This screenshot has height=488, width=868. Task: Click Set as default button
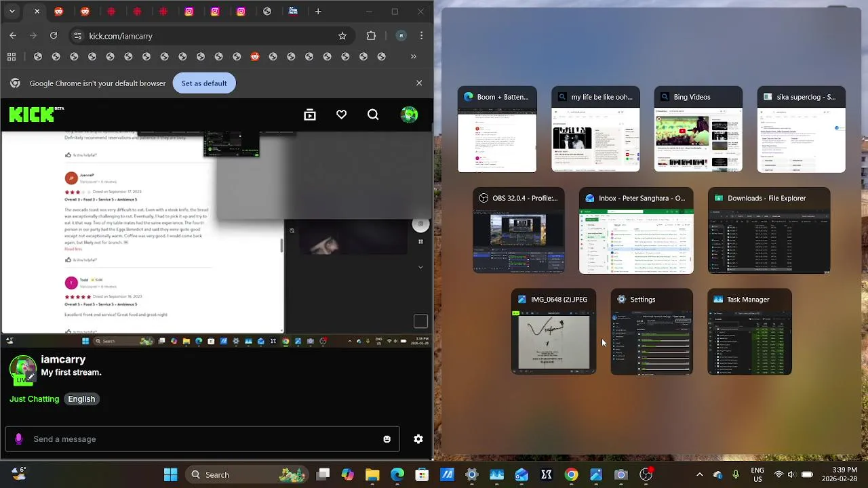tap(204, 83)
